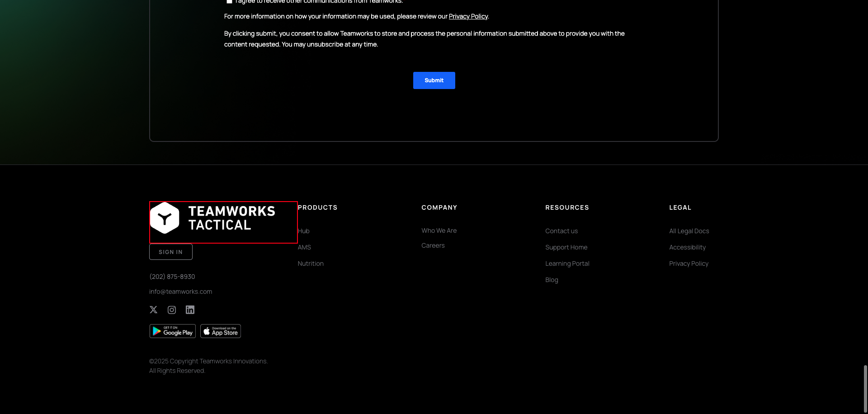868x414 pixels.
Task: Check the receive communications agreement checkbox
Action: click(230, 1)
